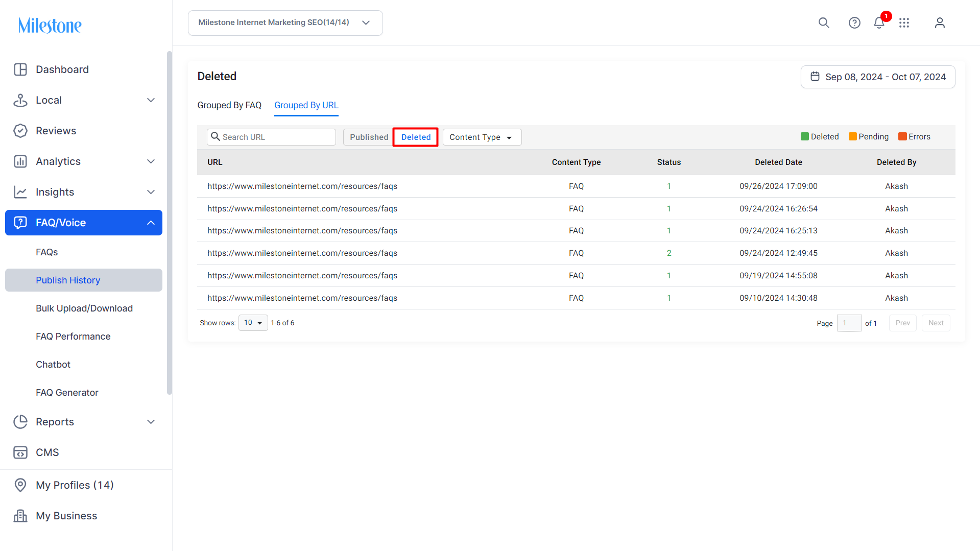Expand the Local menu chevron
The image size is (980, 551).
coord(151,100)
